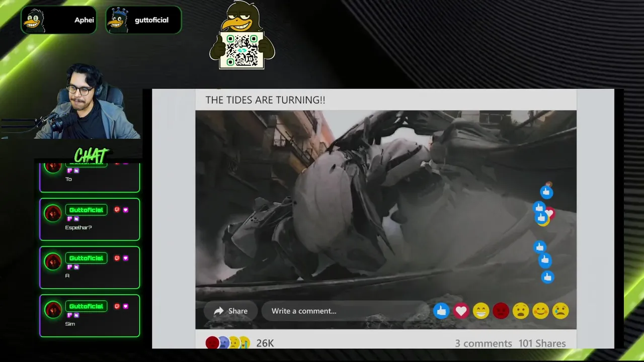Screen dimensions: 644x362
Task: Click the guttoficial crowned duck avatar
Action: (x=119, y=20)
